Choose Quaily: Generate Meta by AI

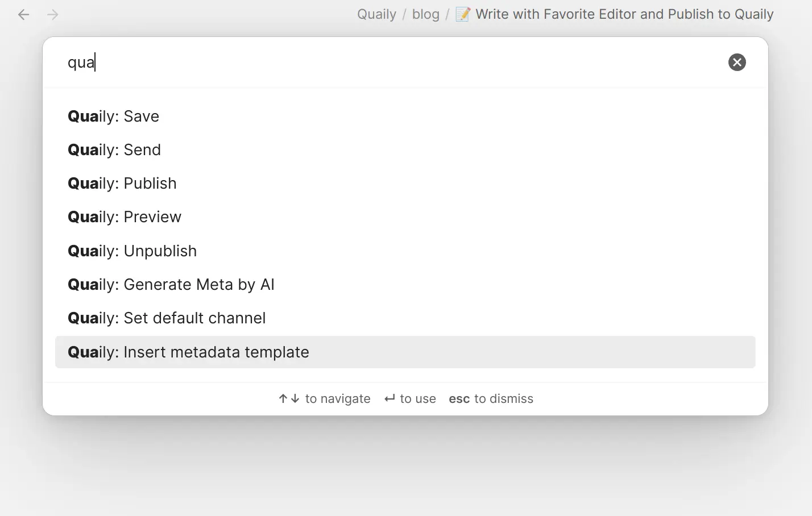click(171, 285)
